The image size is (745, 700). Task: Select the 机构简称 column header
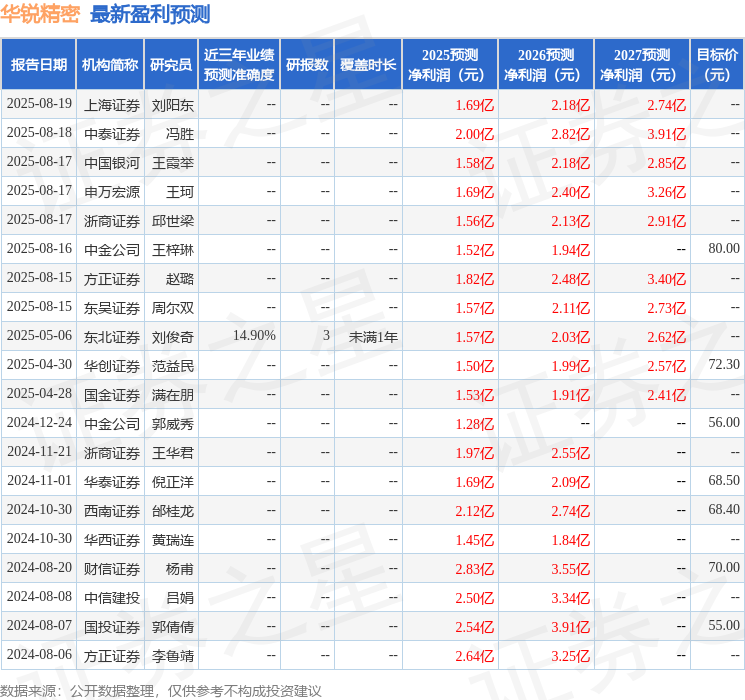[x=110, y=65]
